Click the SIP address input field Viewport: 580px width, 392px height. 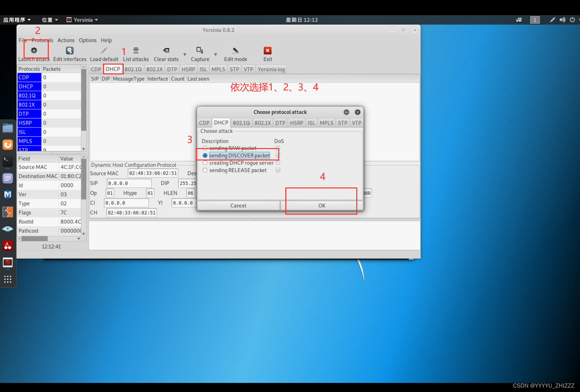tap(129, 183)
